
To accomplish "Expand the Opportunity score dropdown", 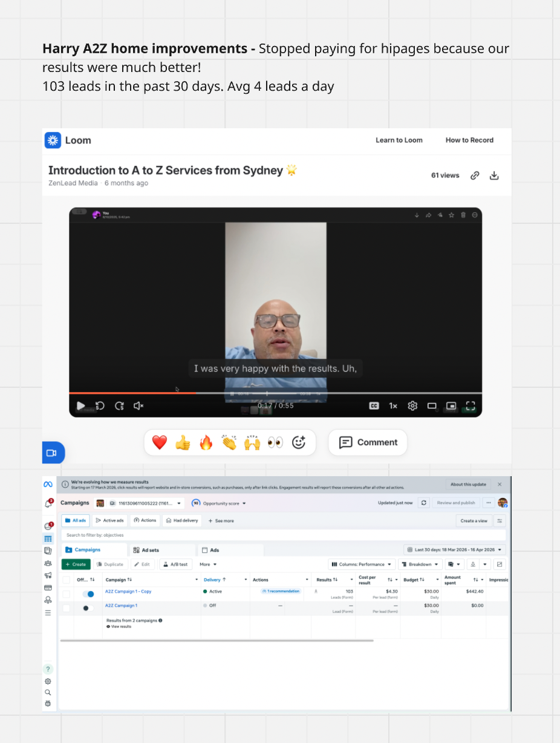I will point(219,503).
